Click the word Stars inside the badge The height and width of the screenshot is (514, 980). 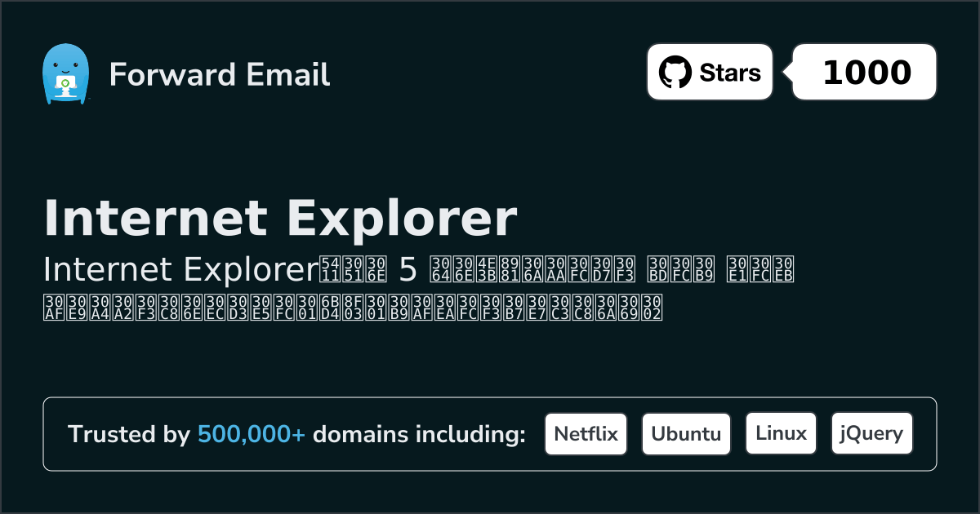pos(729,72)
